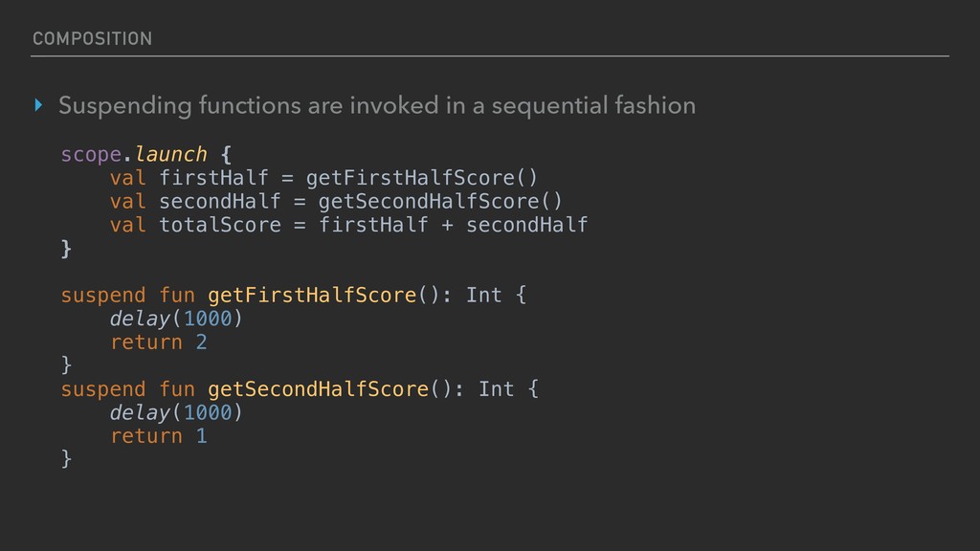Click the triangle bullet marker before Suspending
The height and width of the screenshot is (551, 980).
click(x=38, y=106)
